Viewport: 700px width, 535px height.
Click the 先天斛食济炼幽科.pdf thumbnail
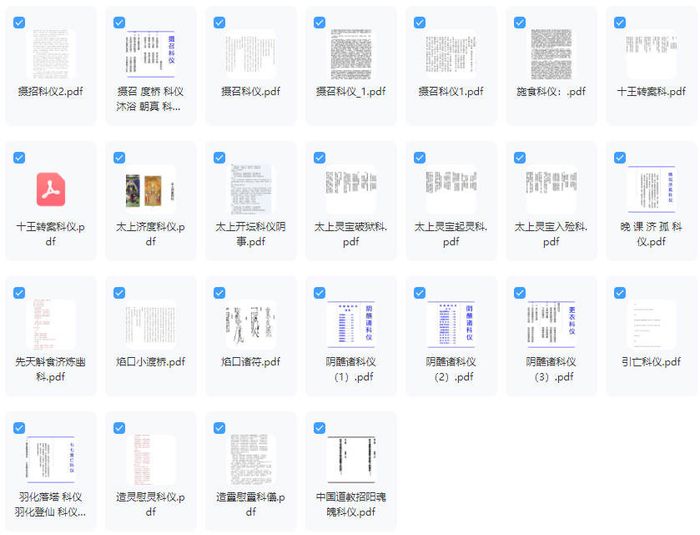[x=50, y=324]
